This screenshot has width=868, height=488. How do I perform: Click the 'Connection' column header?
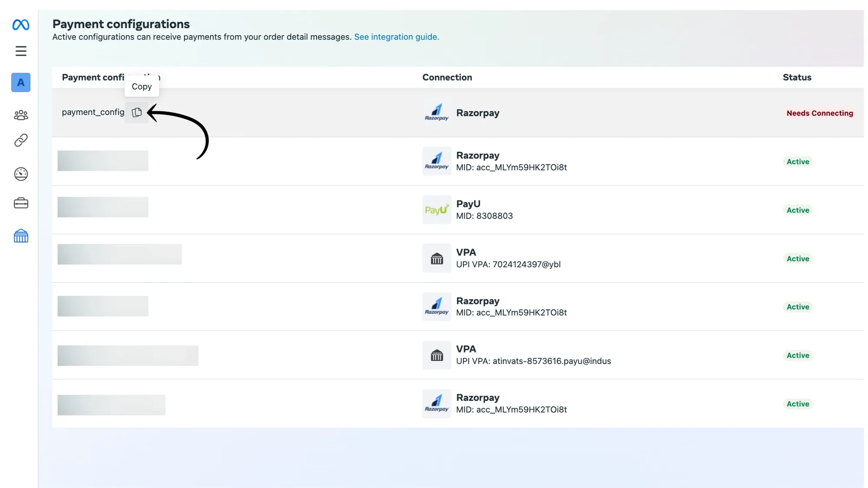pos(447,77)
